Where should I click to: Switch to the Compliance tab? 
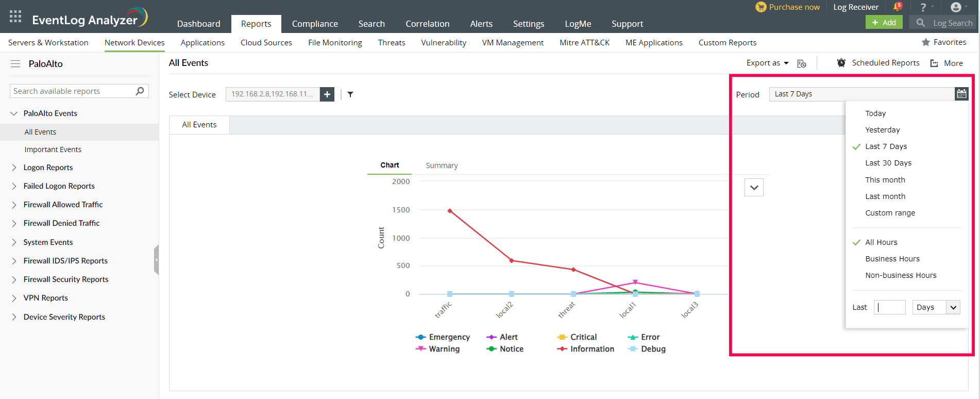[315, 24]
